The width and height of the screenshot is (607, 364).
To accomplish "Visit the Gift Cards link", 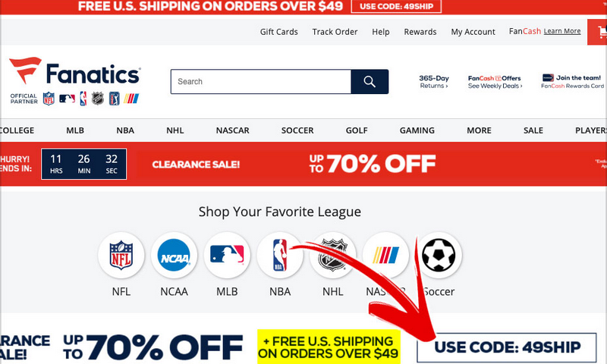I will click(x=278, y=32).
